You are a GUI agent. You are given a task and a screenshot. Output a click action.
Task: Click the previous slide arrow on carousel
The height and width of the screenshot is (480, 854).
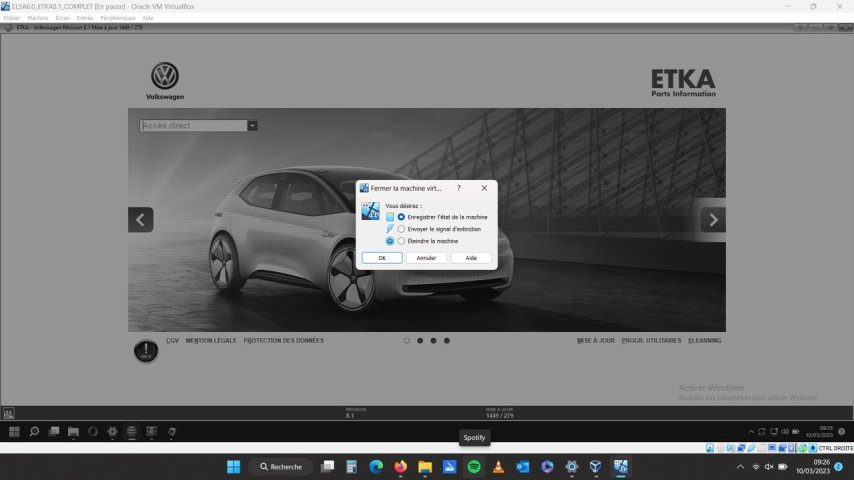click(141, 220)
